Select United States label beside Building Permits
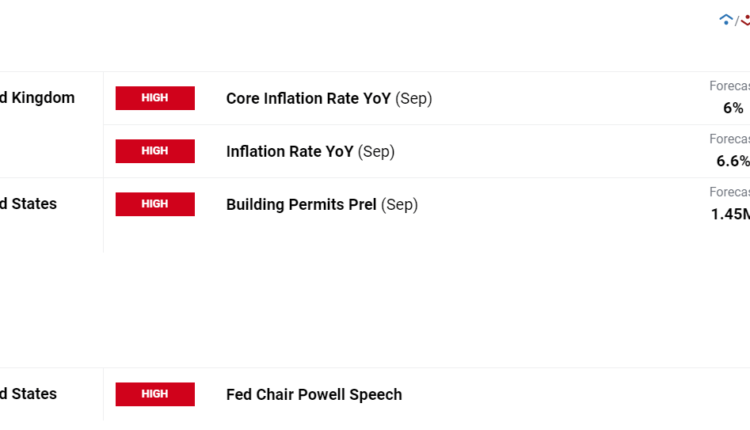This screenshot has width=750, height=430. (28, 204)
